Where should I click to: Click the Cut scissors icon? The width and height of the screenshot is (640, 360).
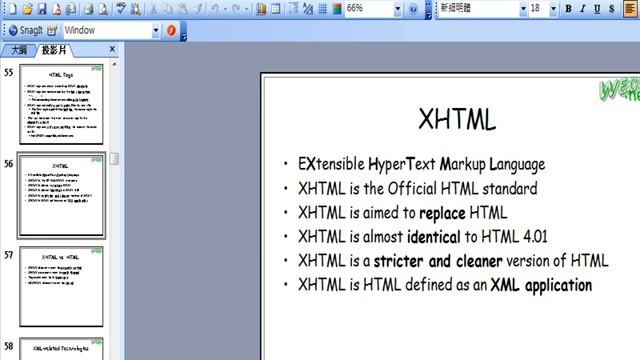(x=153, y=8)
